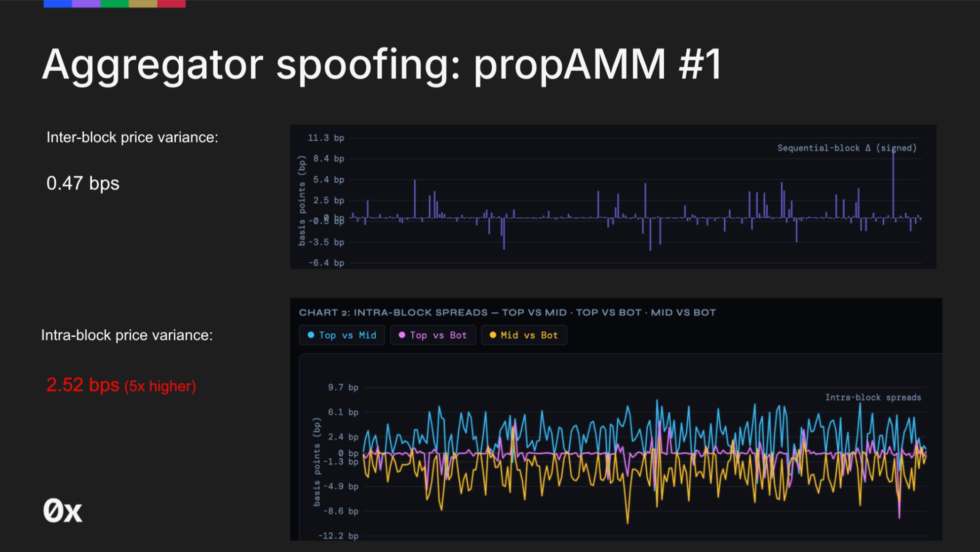The image size is (980, 552).
Task: Toggle the Top vs Bot legend series
Action: (x=432, y=335)
